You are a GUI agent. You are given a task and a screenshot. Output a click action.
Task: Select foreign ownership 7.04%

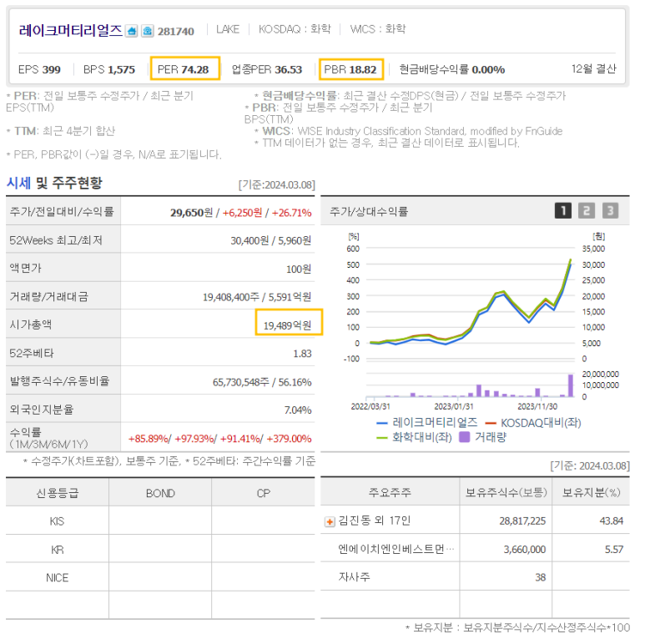pyautogui.click(x=298, y=410)
